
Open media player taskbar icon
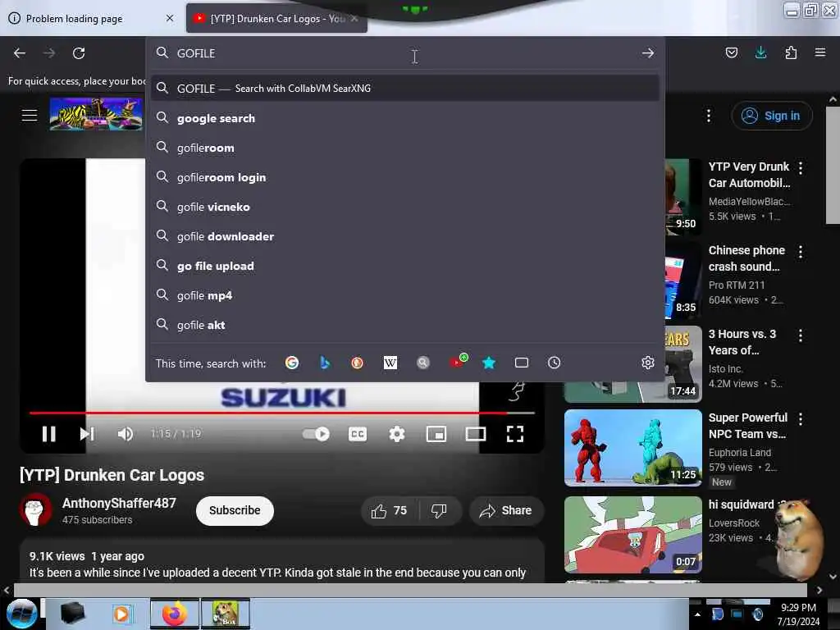tap(122, 614)
